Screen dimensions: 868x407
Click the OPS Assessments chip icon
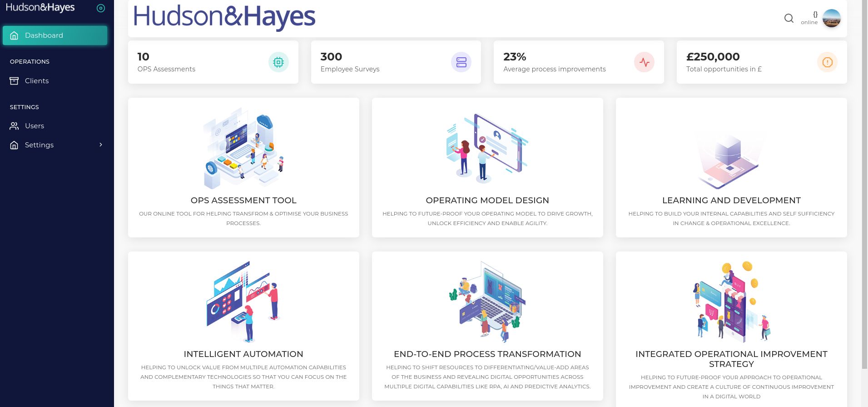click(278, 62)
